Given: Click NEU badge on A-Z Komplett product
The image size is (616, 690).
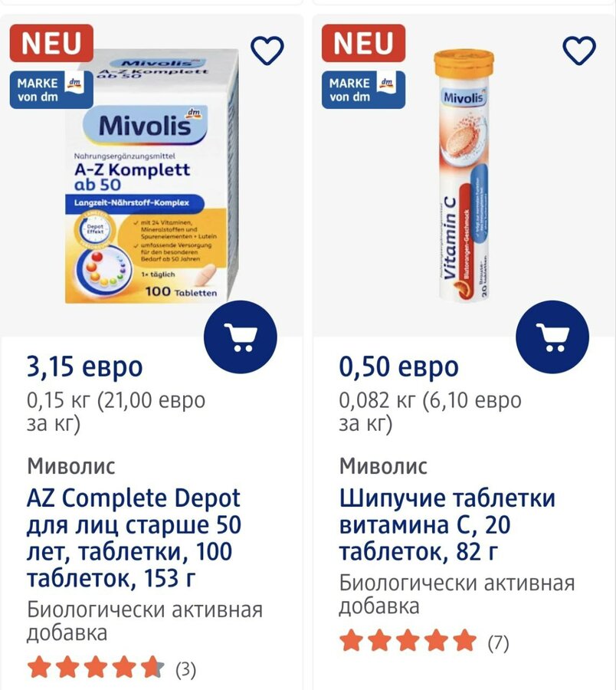Looking at the screenshot, I should click(51, 43).
